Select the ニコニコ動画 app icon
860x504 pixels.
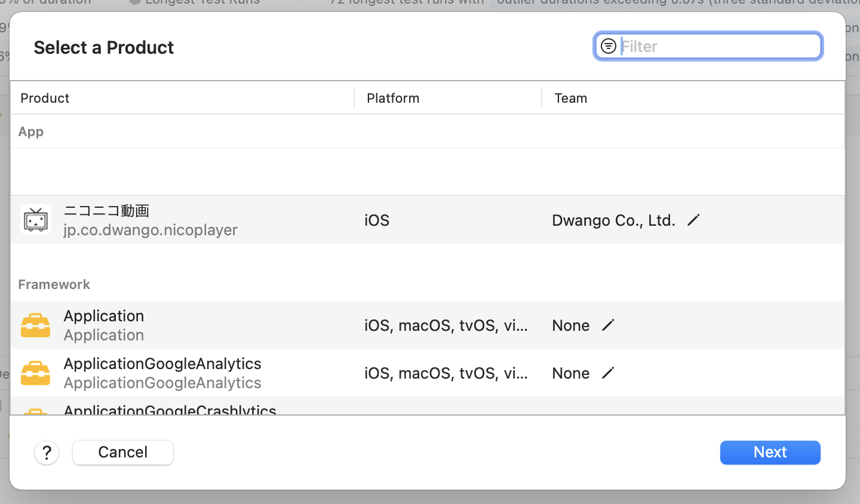click(x=36, y=220)
